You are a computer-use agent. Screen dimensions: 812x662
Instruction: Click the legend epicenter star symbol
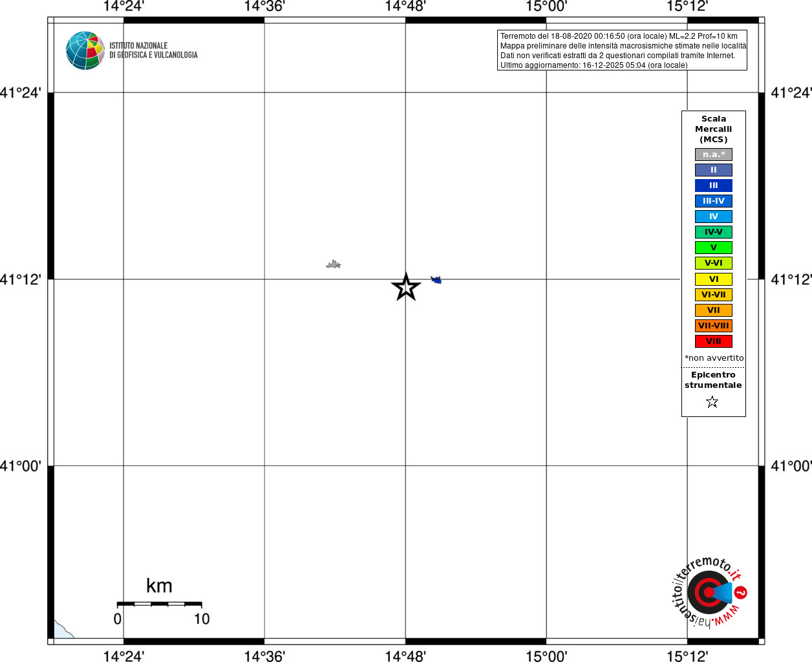pyautogui.click(x=712, y=402)
